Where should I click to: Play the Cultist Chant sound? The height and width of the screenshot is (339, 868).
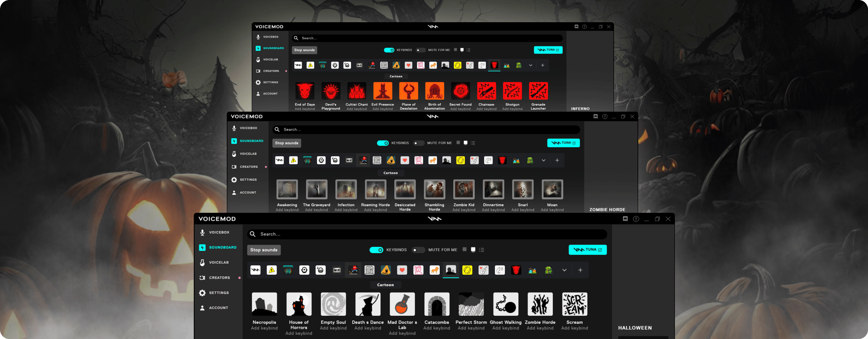357,91
